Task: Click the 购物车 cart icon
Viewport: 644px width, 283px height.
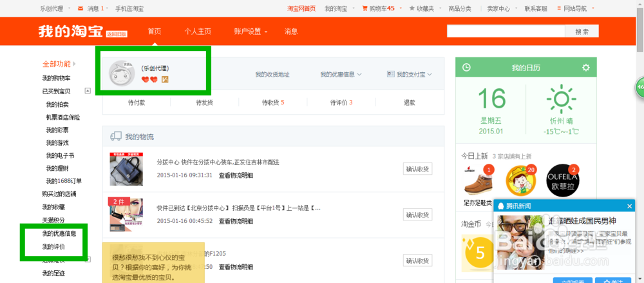Action: tap(365, 8)
